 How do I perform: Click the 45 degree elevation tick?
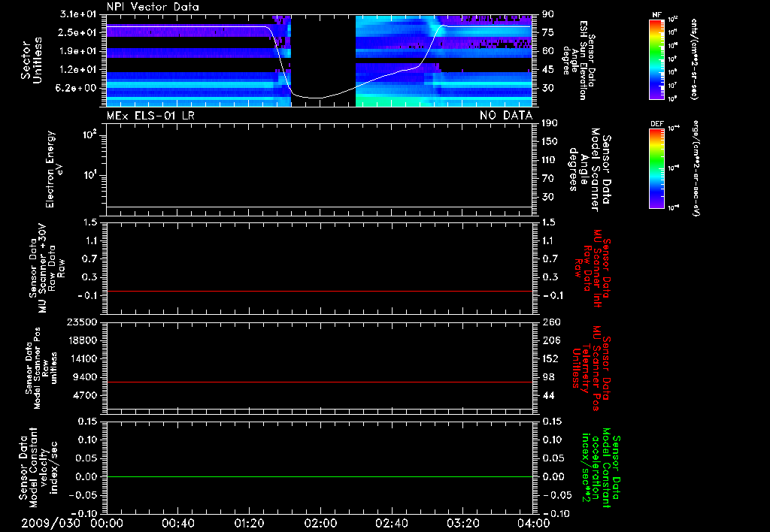click(547, 70)
